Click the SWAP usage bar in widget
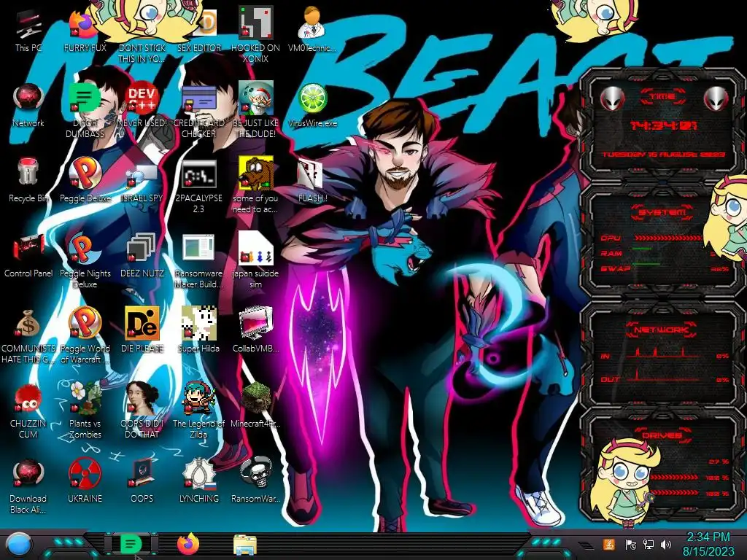Image resolution: width=747 pixels, height=560 pixels. [x=646, y=264]
